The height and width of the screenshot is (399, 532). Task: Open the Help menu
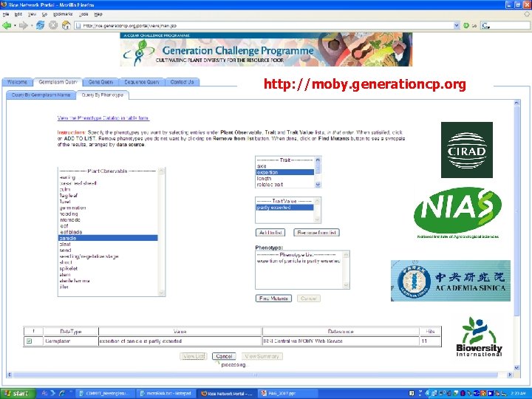tap(98, 14)
